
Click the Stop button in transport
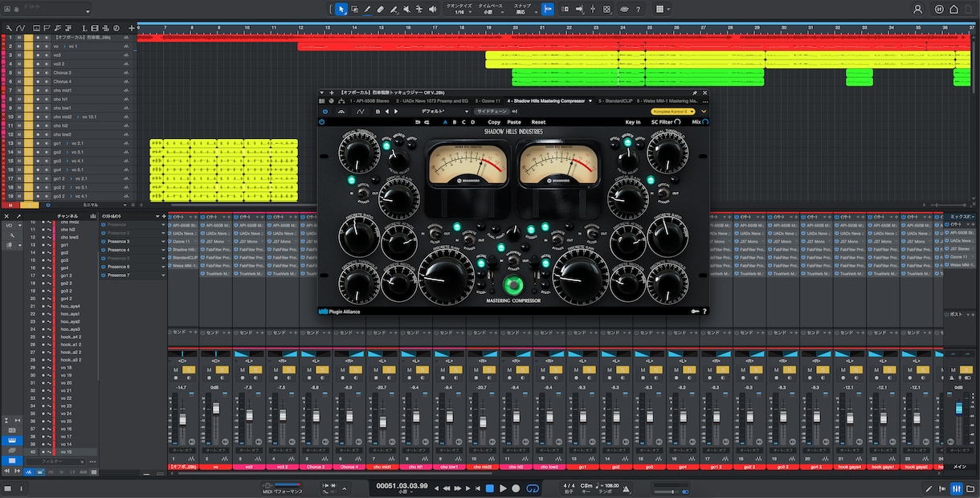pyautogui.click(x=489, y=488)
